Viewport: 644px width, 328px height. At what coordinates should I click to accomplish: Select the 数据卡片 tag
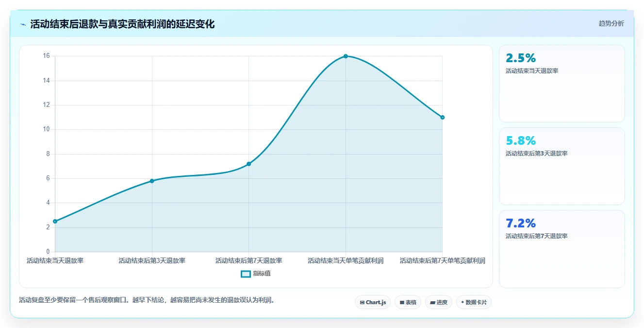click(474, 302)
